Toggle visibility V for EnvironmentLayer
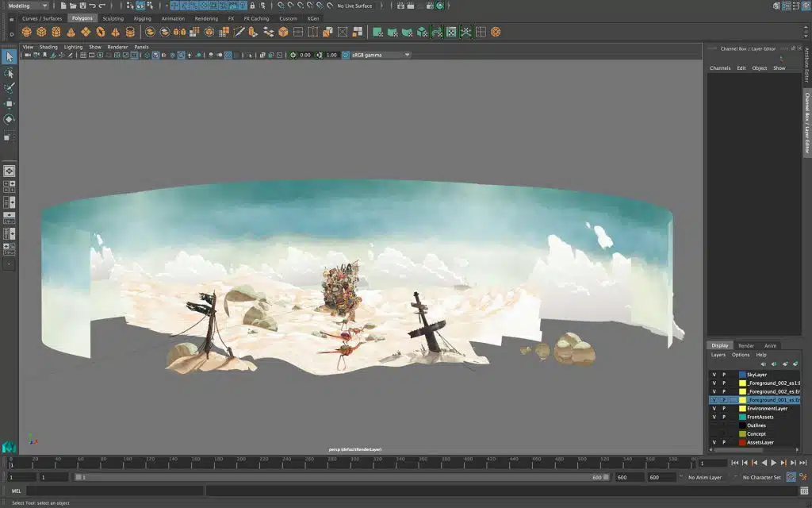812x508 pixels. tap(714, 409)
